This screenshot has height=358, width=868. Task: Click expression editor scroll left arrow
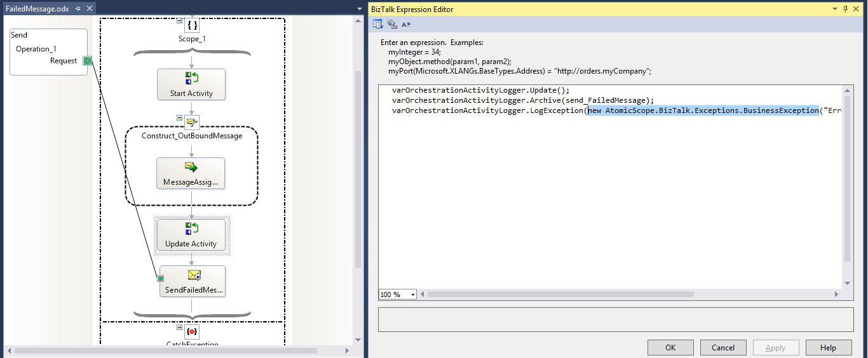[422, 295]
